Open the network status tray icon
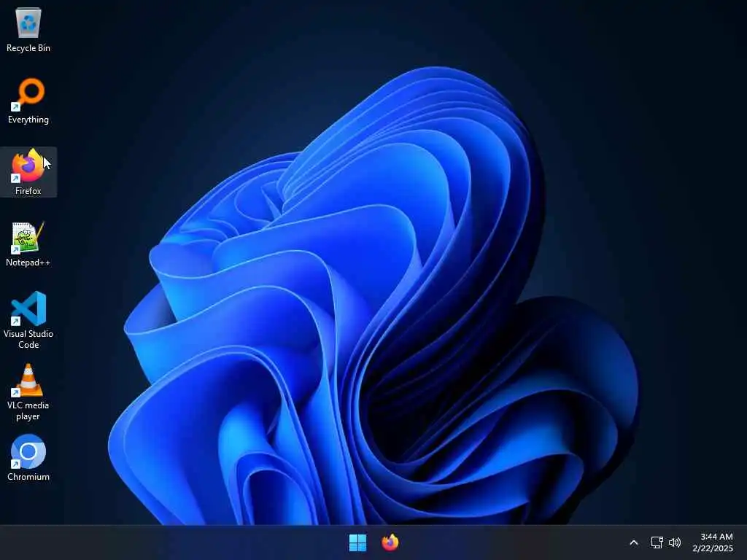 pos(657,542)
